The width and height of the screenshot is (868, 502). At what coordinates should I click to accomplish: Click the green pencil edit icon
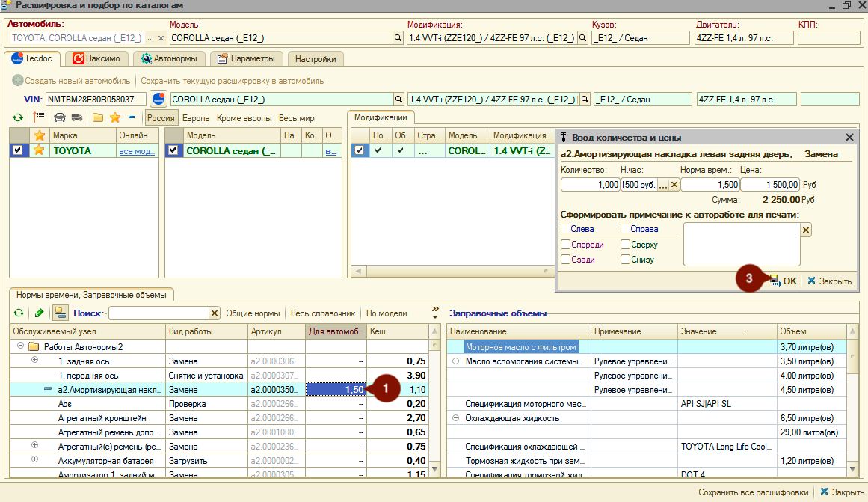[x=39, y=313]
